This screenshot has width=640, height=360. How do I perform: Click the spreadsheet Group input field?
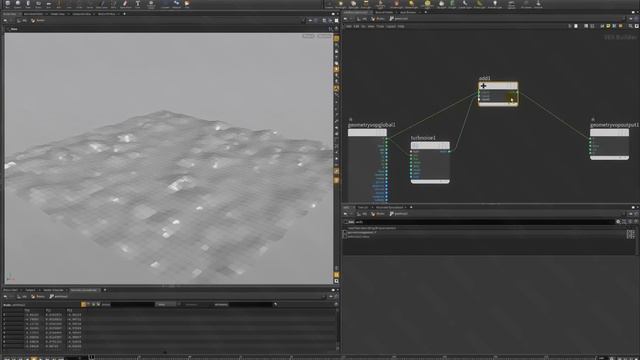132,304
